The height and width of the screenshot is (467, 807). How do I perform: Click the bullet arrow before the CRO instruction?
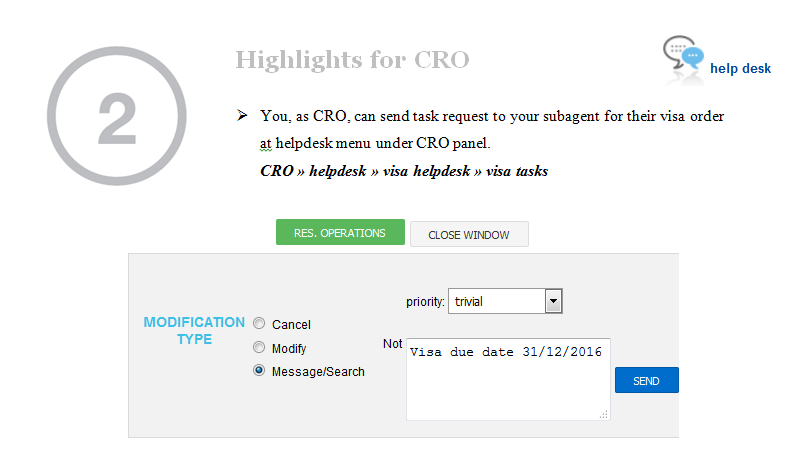tap(242, 115)
